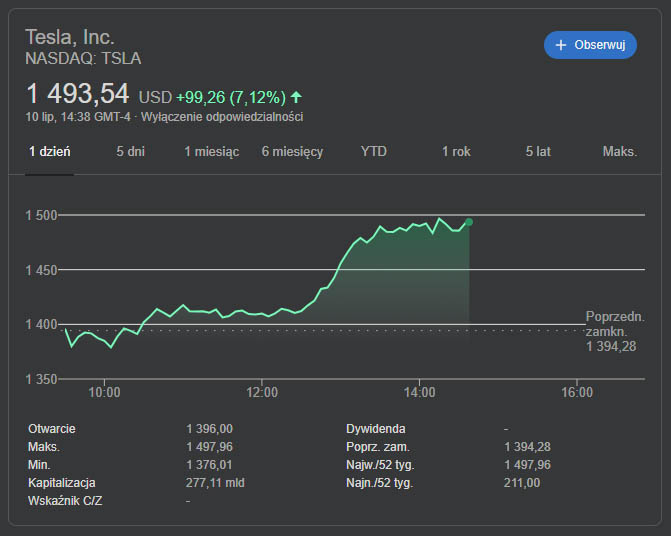Click the Poprzedn. zamkn. 1 394,28 chart label
This screenshot has height=536, width=671.
pos(615,332)
